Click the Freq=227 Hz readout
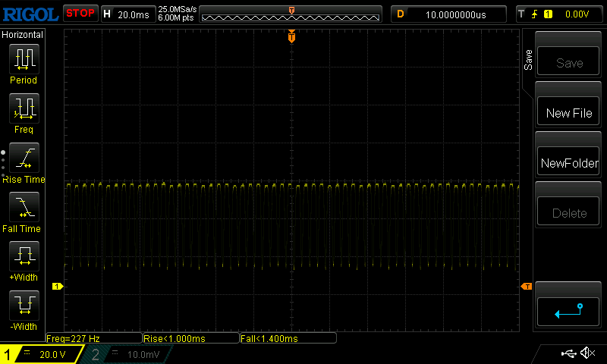Viewport: 607px width, 364px height. [x=93, y=338]
